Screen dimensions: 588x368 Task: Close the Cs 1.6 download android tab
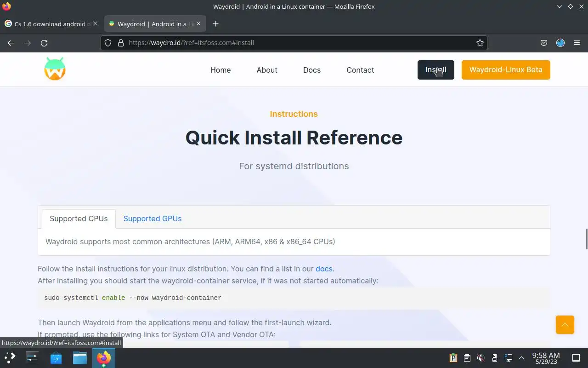click(x=95, y=23)
